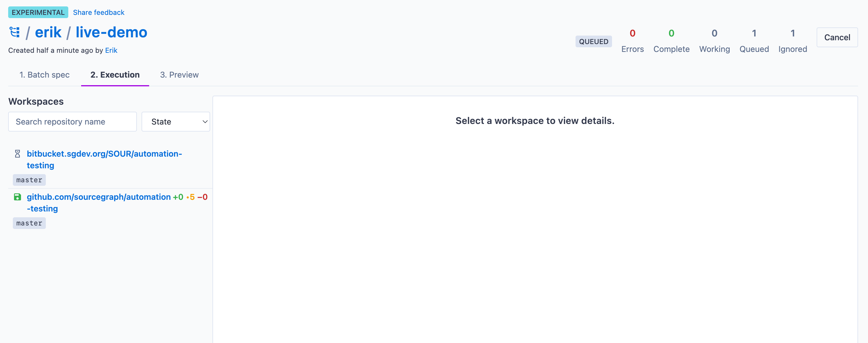Screen dimensions: 868x343
Task: Click the +0 •5 −0 diff stat
Action: click(x=190, y=197)
